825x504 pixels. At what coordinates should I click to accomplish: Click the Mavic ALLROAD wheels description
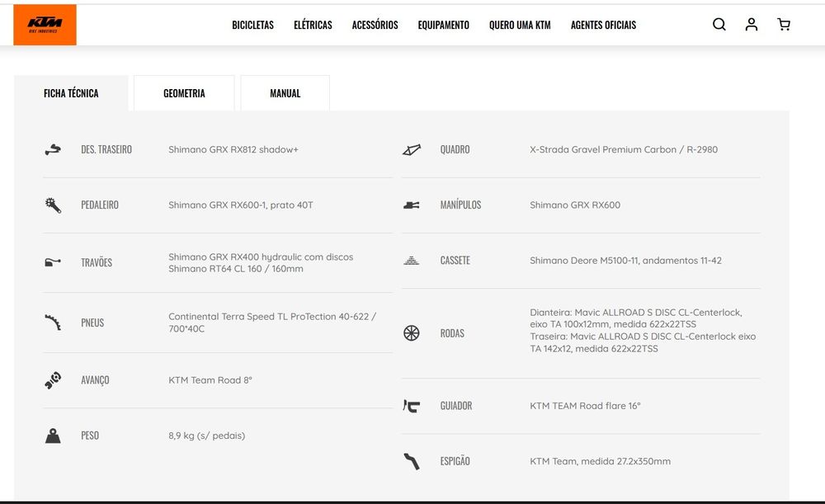pos(643,331)
